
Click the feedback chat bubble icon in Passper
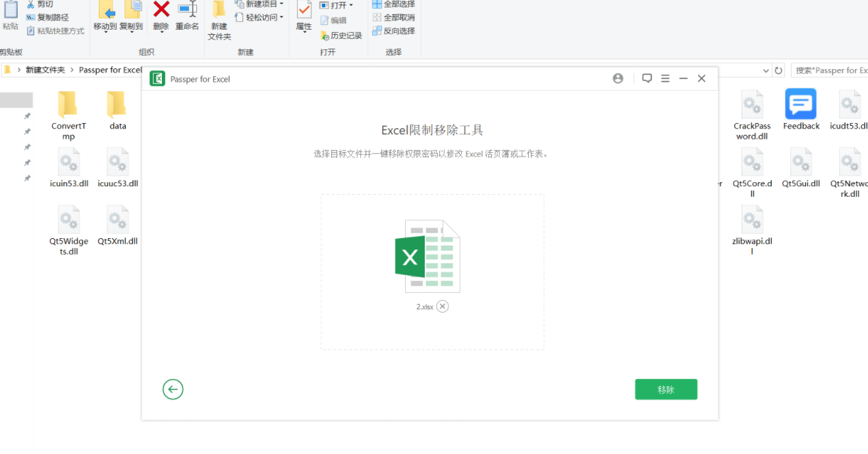click(x=647, y=78)
